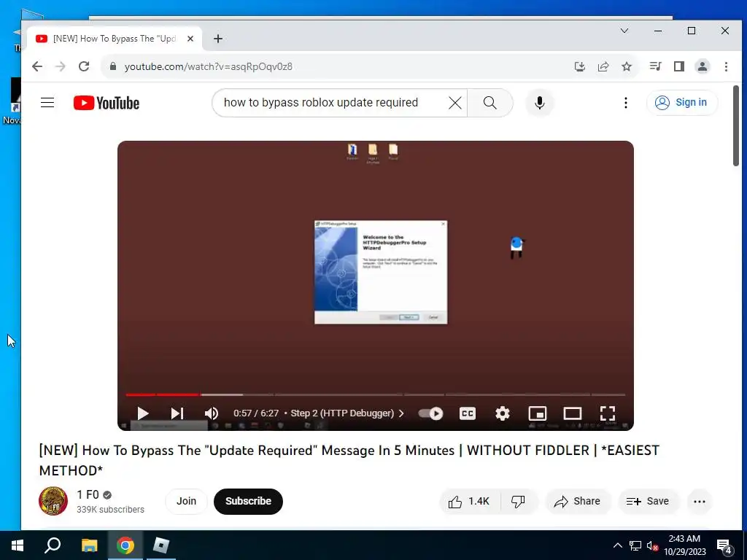Open the Windows notification center
Viewport: 747px width, 560px height.
click(724, 545)
